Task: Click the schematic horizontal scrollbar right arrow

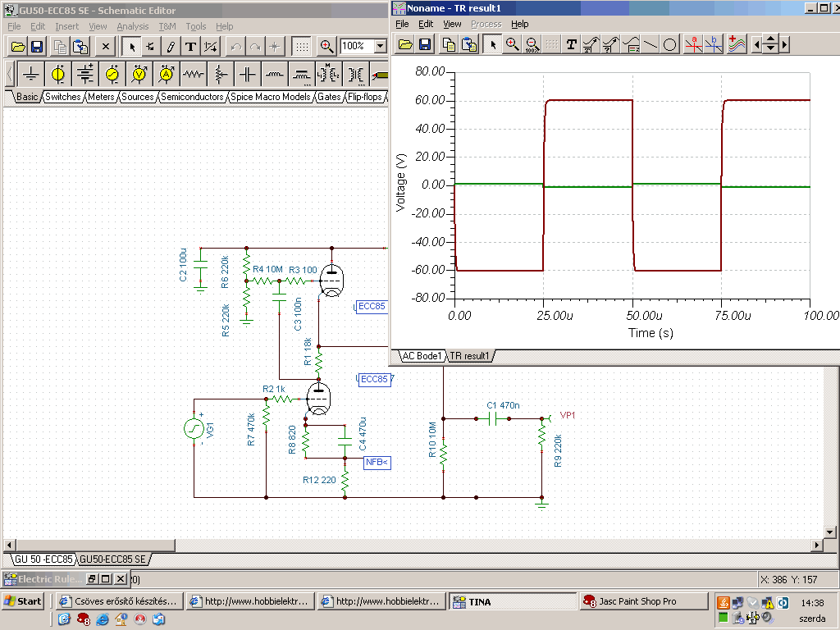Action: pyautogui.click(x=817, y=546)
